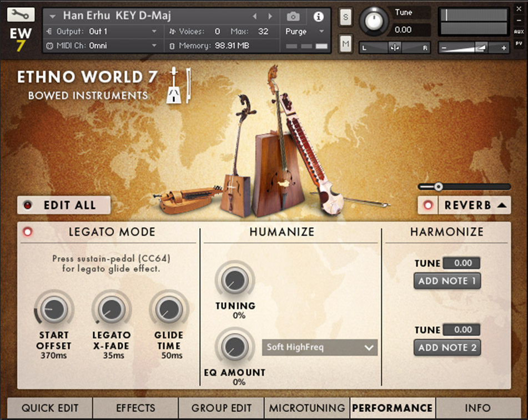Click the Glide Time 50ms value
Viewport: 528px width, 420px height.
pos(172,356)
